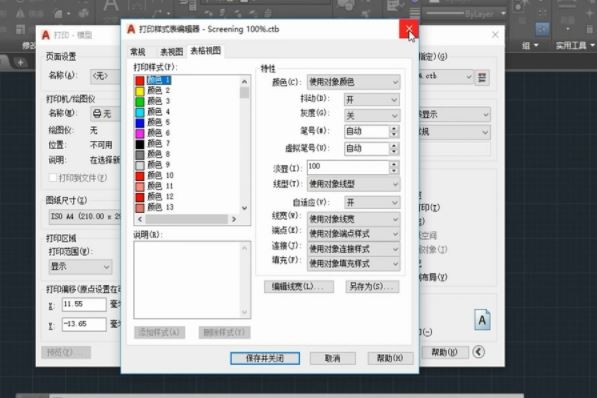Image resolution: width=597 pixels, height=398 pixels.
Task: Open the 填充(F) style dropdown
Action: click(x=353, y=264)
